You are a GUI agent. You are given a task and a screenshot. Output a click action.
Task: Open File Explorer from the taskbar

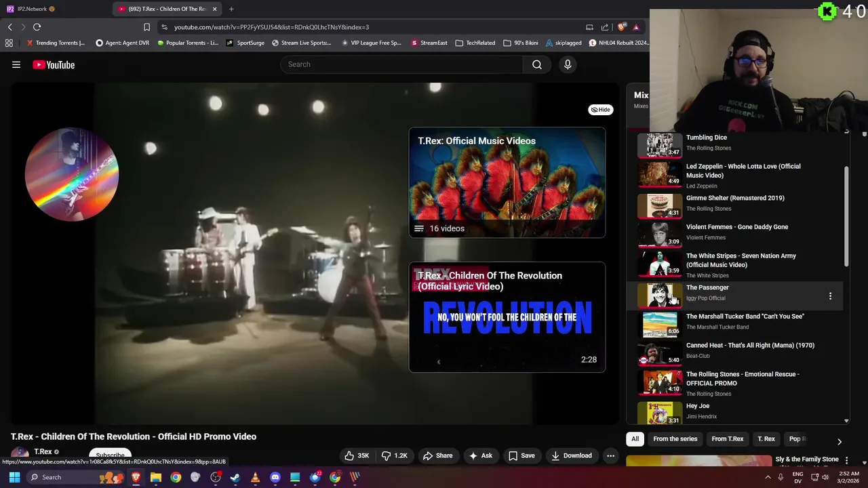[x=156, y=477]
